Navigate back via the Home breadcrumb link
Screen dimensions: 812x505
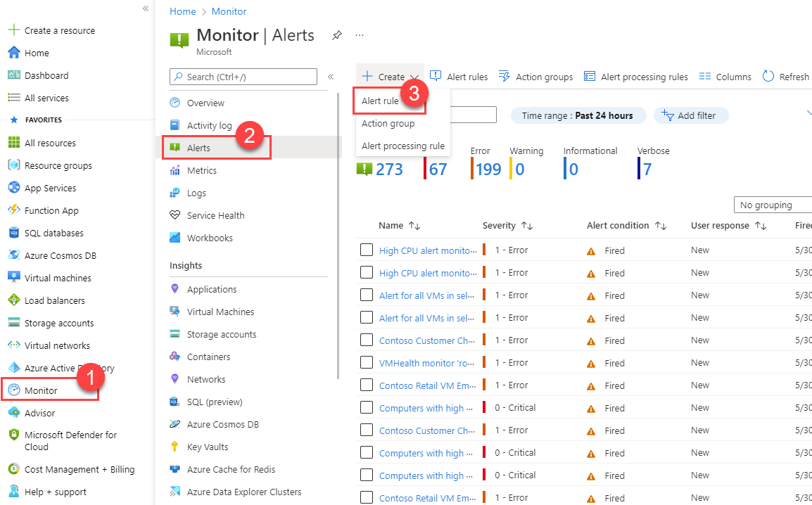point(183,11)
